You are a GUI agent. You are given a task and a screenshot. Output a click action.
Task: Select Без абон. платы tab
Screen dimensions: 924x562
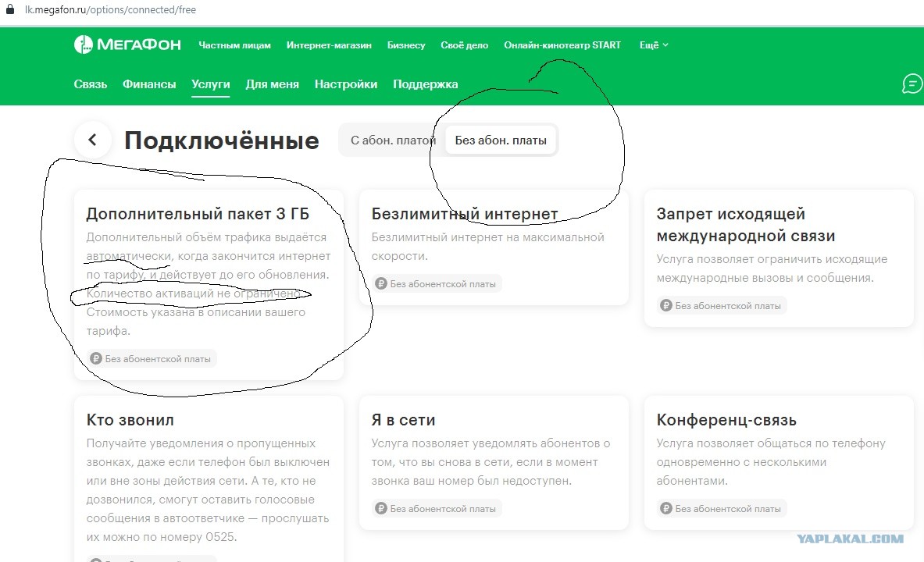click(501, 140)
